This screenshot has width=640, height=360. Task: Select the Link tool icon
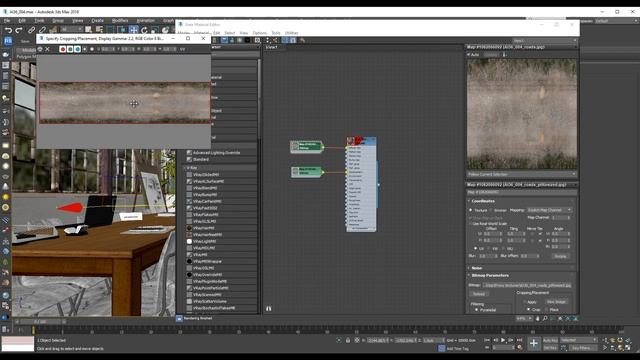pyautogui.click(x=31, y=30)
